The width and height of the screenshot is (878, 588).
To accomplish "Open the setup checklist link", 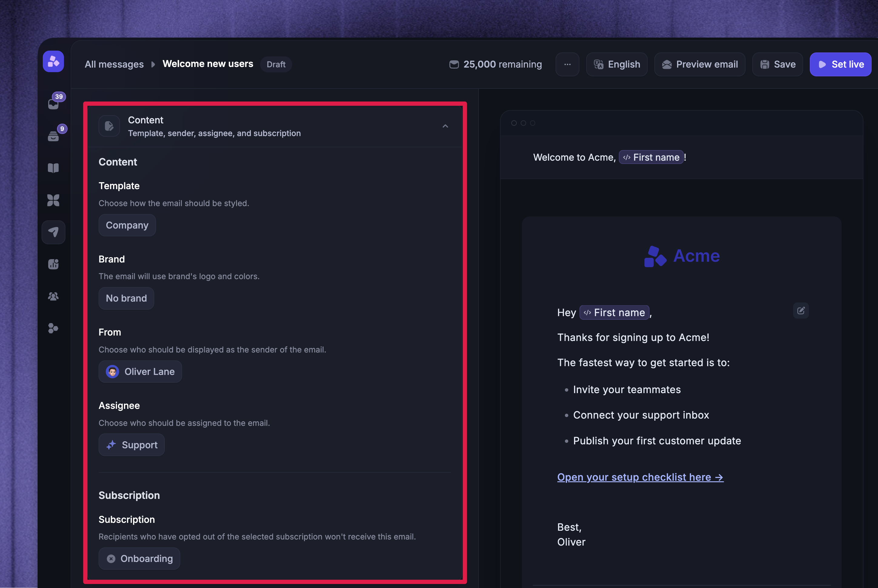I will pyautogui.click(x=640, y=477).
